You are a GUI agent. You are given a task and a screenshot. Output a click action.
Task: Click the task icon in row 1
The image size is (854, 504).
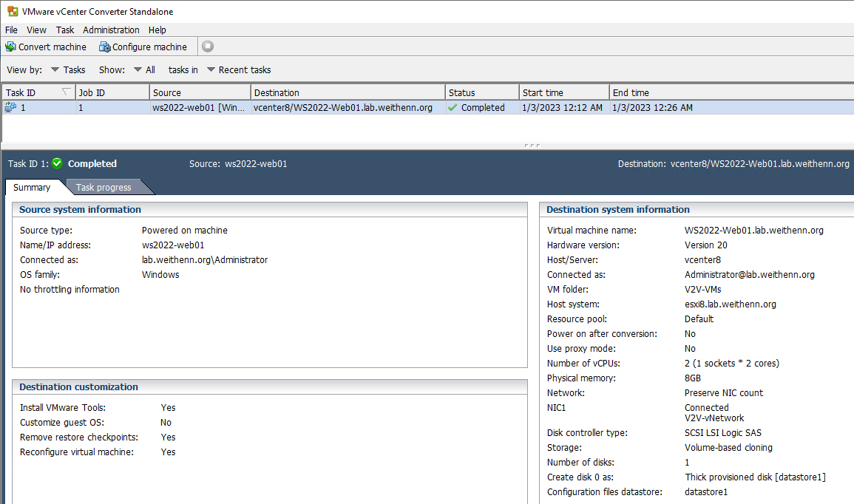pos(10,107)
